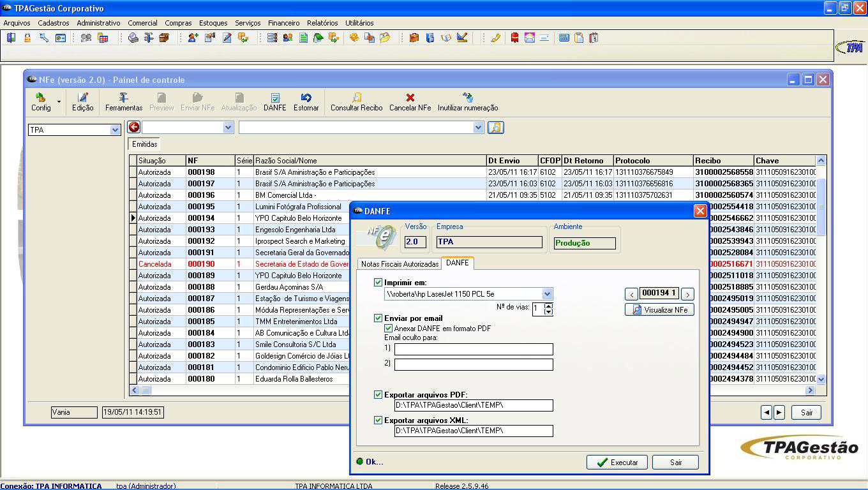Click the Visualizar NFe button
Screen dimensions: 868x490
click(x=659, y=309)
